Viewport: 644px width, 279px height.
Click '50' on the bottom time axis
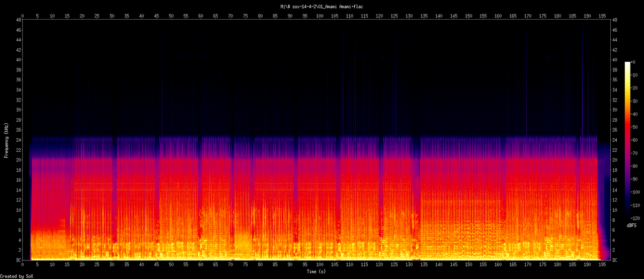click(171, 264)
